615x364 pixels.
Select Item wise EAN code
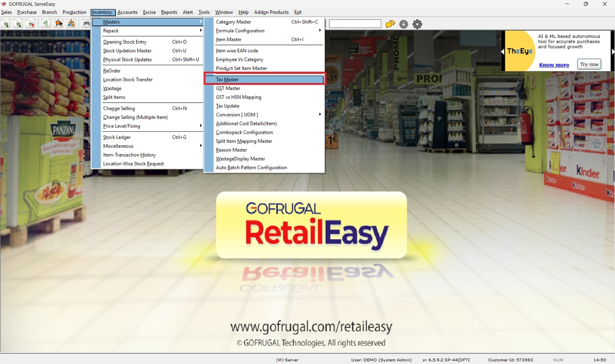point(264,51)
